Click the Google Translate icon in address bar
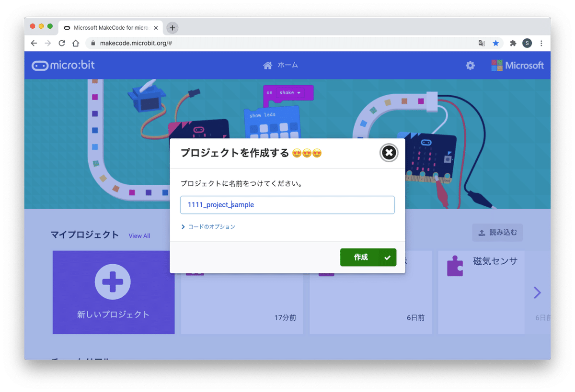The height and width of the screenshot is (392, 575). coord(482,43)
